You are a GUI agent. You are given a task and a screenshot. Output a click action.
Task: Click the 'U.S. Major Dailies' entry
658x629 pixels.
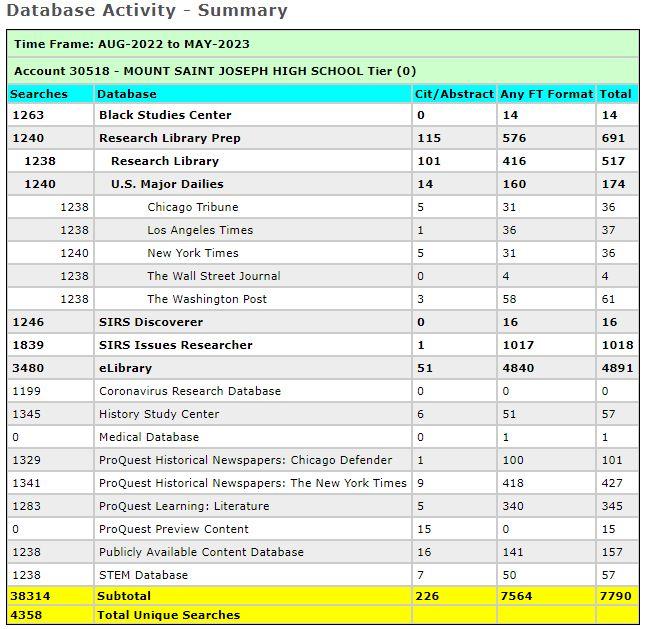167,184
